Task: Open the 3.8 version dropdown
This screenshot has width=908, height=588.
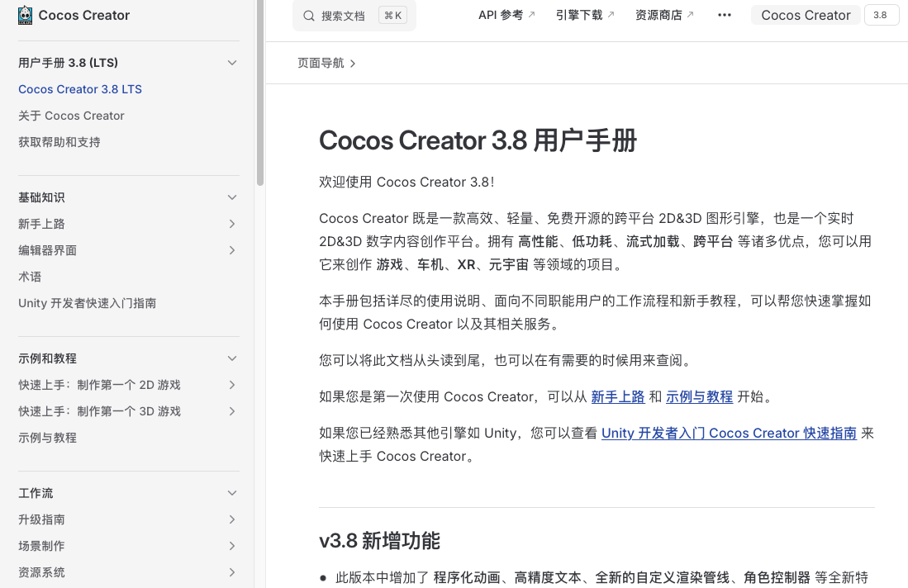Action: [x=881, y=15]
